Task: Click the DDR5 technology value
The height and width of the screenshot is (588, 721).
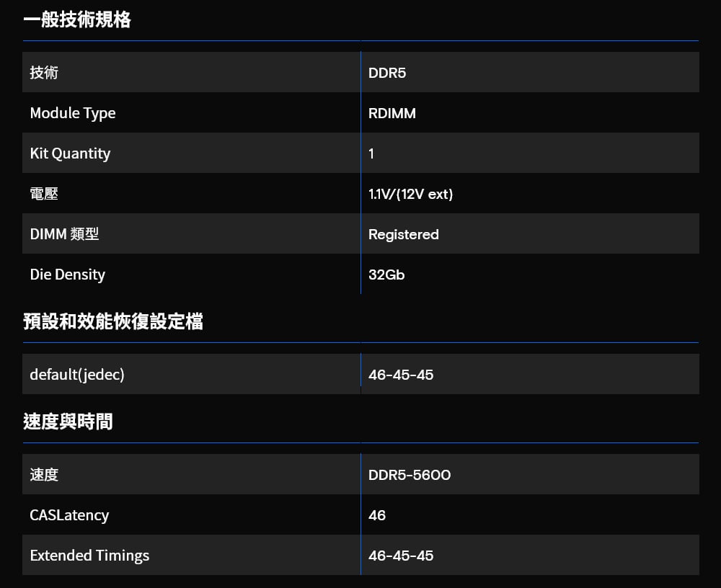Action: (387, 73)
